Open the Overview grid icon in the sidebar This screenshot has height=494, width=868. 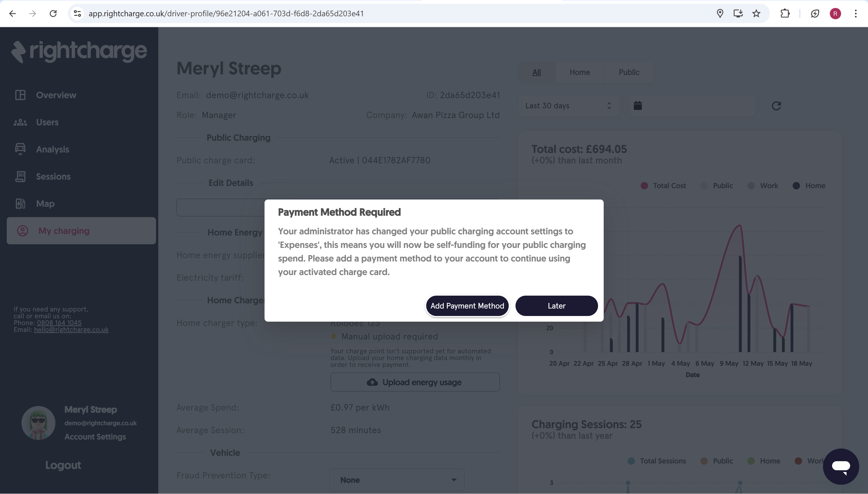coord(20,95)
